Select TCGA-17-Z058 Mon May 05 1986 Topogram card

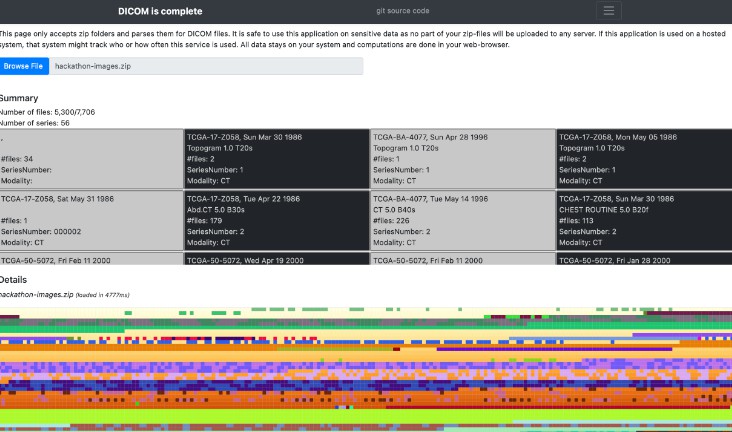coord(644,159)
